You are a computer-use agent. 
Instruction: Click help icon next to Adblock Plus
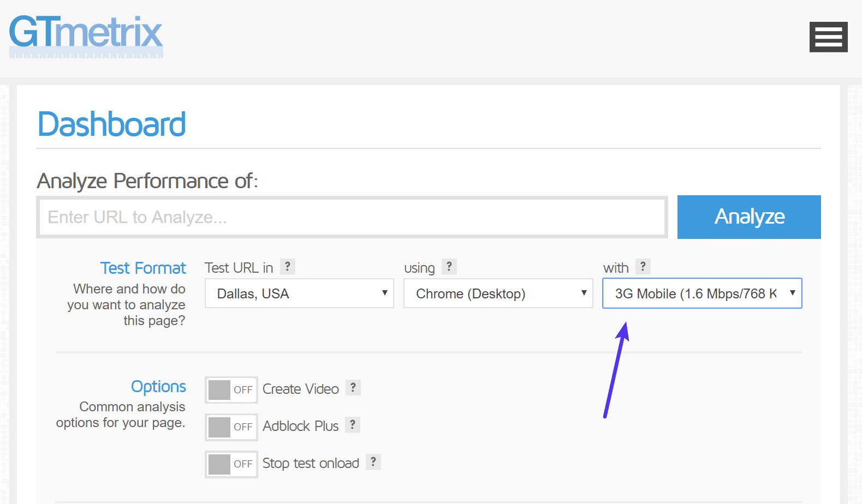353,425
